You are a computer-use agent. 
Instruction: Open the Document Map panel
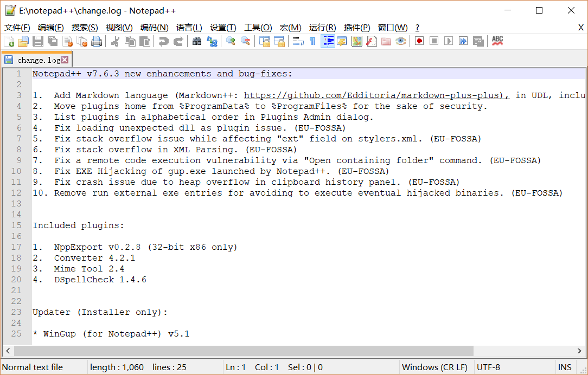(356, 41)
